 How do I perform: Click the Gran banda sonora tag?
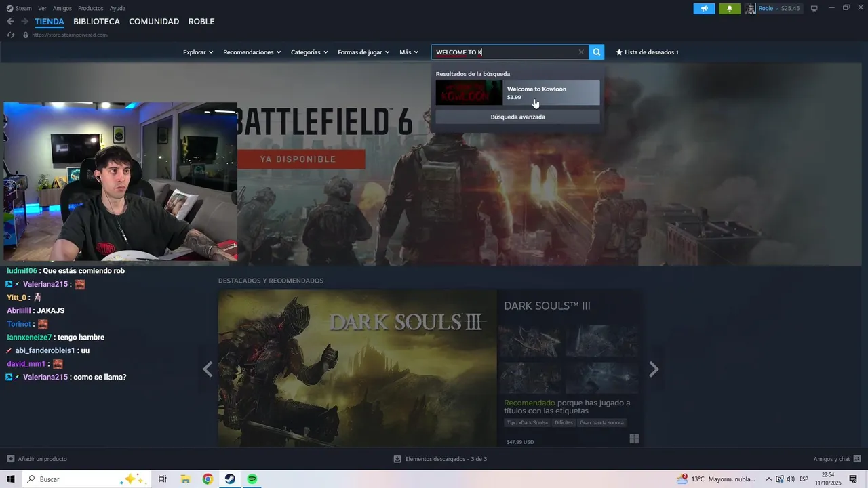click(x=601, y=423)
